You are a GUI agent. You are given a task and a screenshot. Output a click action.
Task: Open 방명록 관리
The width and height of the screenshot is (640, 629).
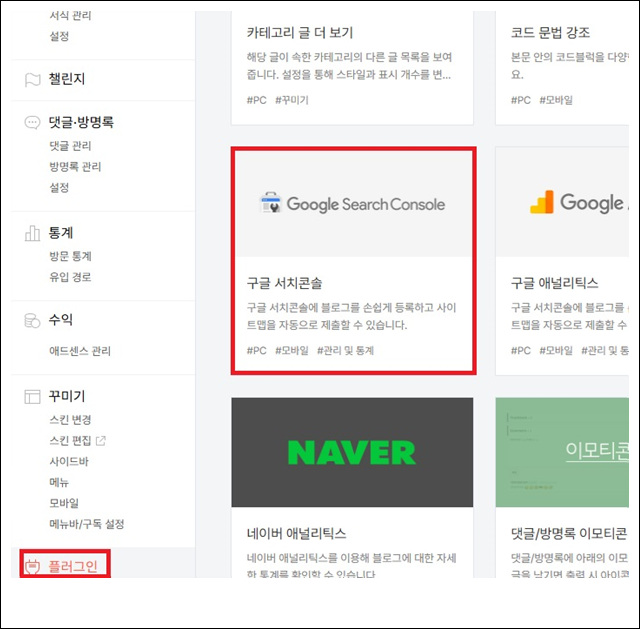pos(75,167)
